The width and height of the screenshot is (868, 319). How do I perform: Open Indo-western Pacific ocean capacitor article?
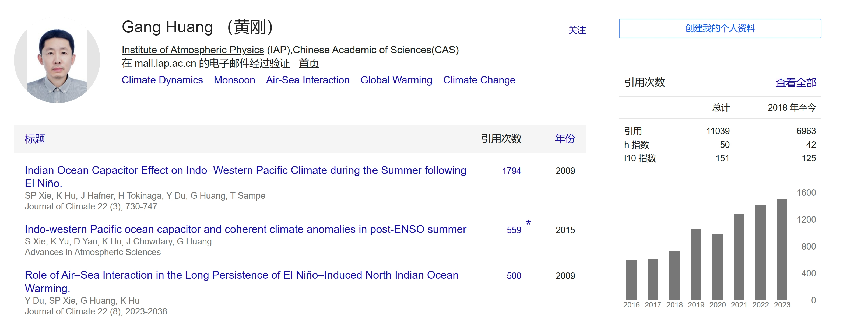pos(245,229)
